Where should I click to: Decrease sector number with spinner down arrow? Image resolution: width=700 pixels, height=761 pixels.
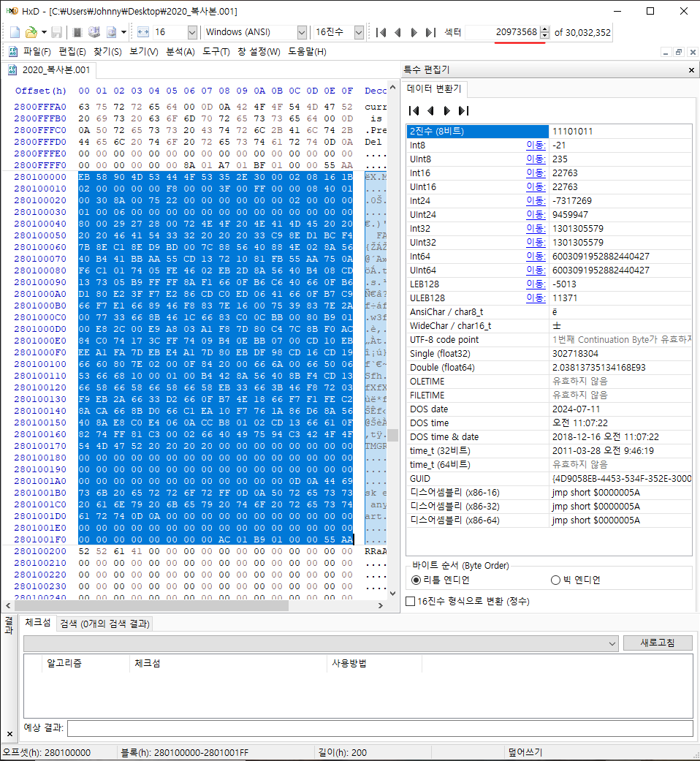545,35
